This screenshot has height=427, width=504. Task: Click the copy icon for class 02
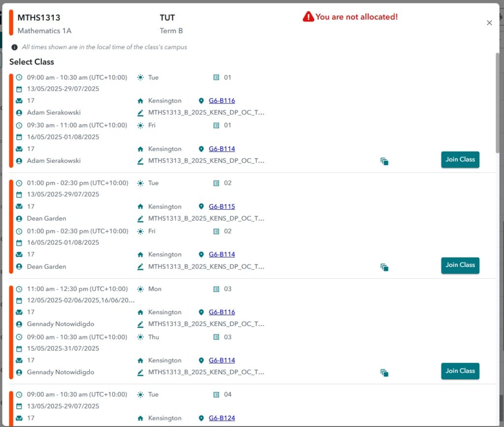[x=384, y=267]
